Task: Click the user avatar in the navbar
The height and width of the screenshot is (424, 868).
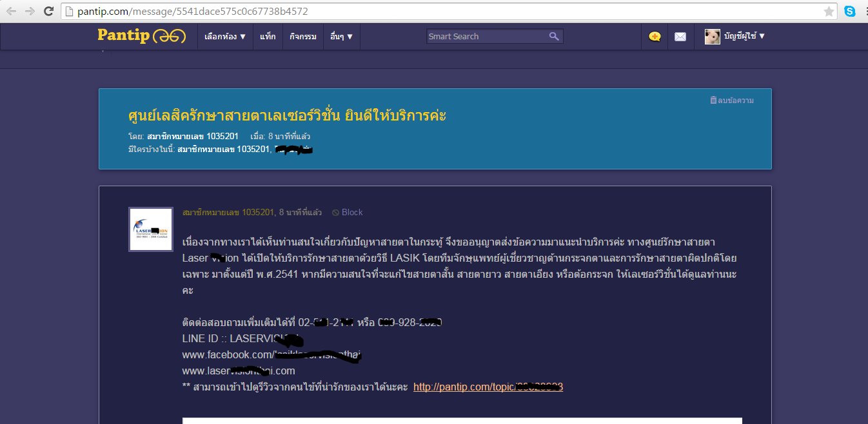Action: (712, 37)
